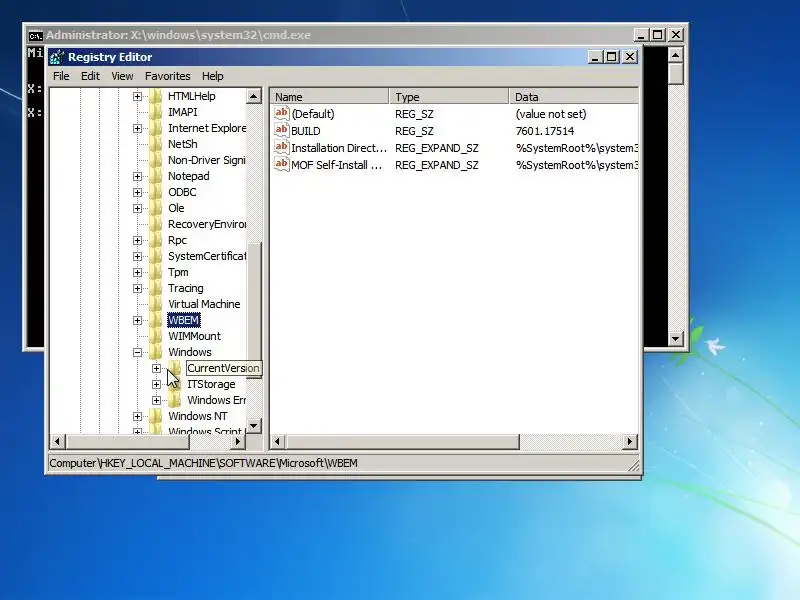Expand the Internet Explorer key

point(137,128)
